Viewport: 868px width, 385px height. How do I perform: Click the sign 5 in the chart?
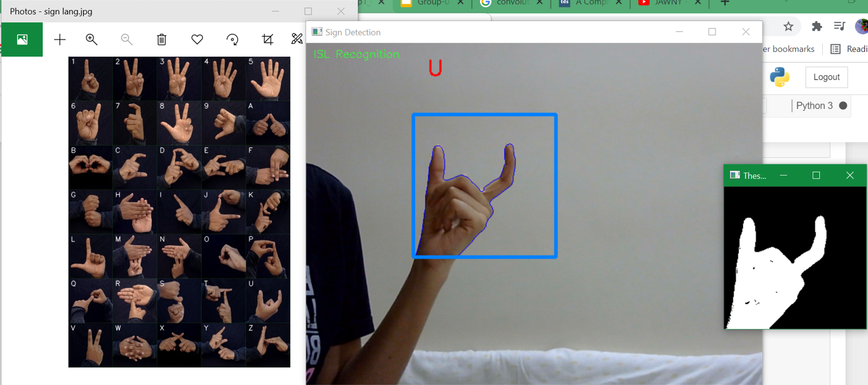click(268, 79)
